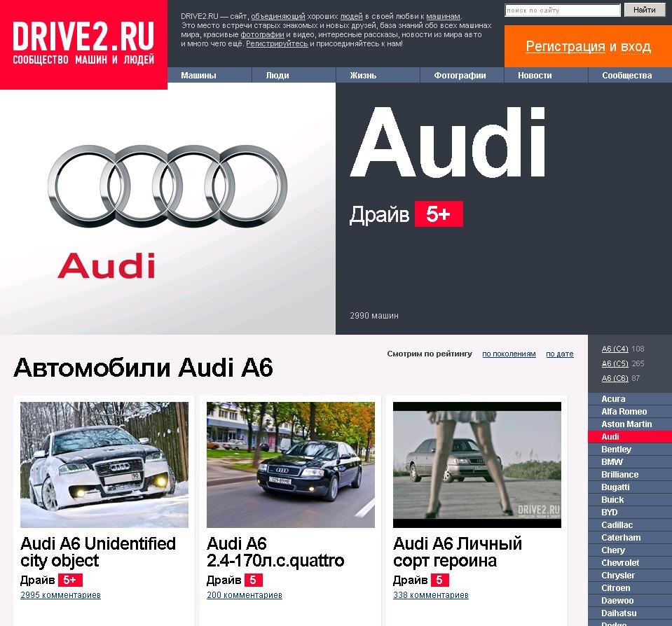
Task: Sort cars по дате
Action: [x=560, y=354]
